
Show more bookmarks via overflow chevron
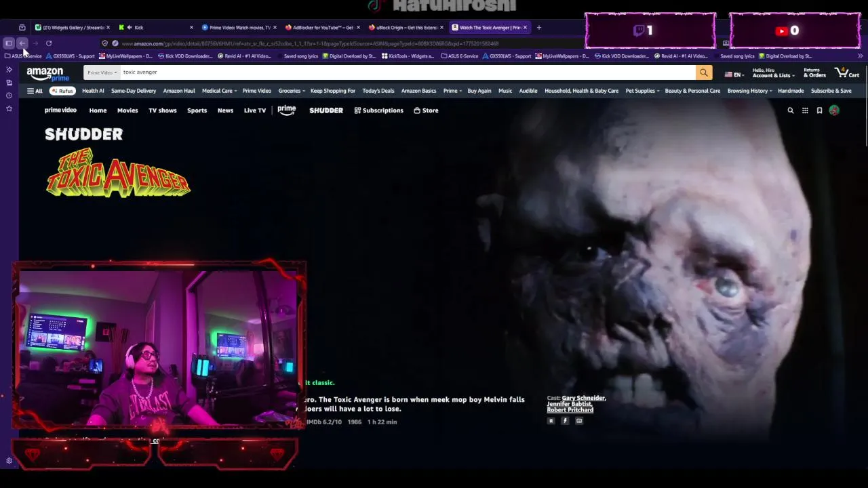pos(860,56)
